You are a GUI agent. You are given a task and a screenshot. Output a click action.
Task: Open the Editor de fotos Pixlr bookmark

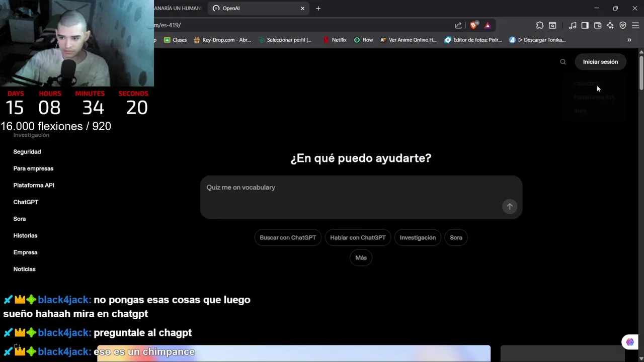coord(473,40)
